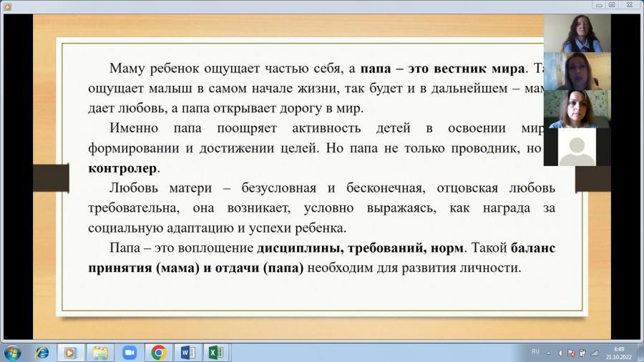Open the network signal bars icon
The image size is (644, 362).
pos(595,353)
